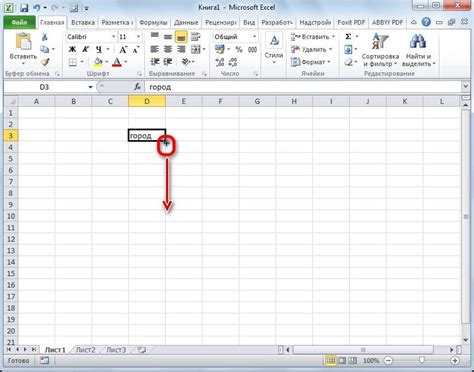
Task: Click the AutoSum sigma icon
Action: 348,37
